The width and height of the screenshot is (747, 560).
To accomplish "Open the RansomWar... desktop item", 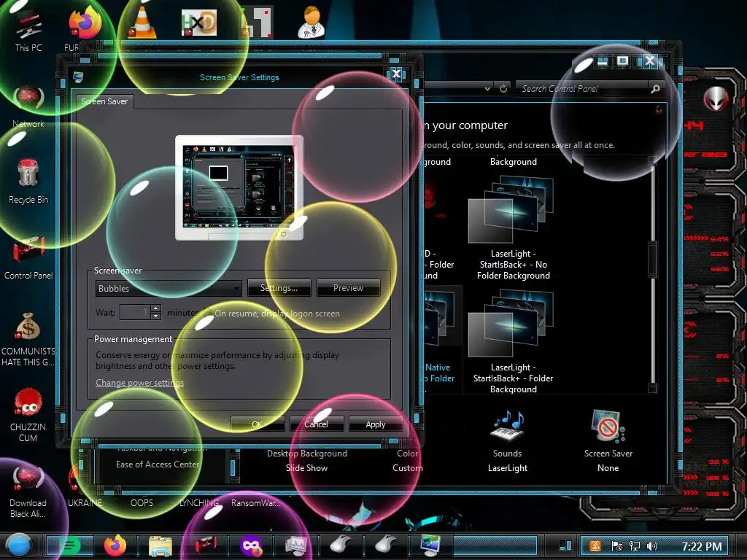I will pyautogui.click(x=256, y=503).
